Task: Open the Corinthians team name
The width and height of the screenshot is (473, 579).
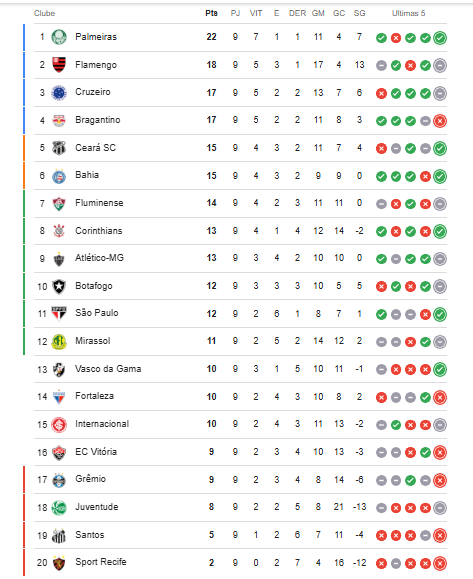Action: click(99, 231)
